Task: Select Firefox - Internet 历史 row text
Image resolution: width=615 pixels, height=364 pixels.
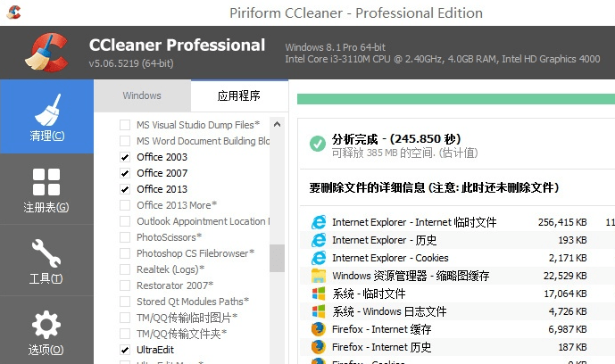Action: tap(382, 347)
